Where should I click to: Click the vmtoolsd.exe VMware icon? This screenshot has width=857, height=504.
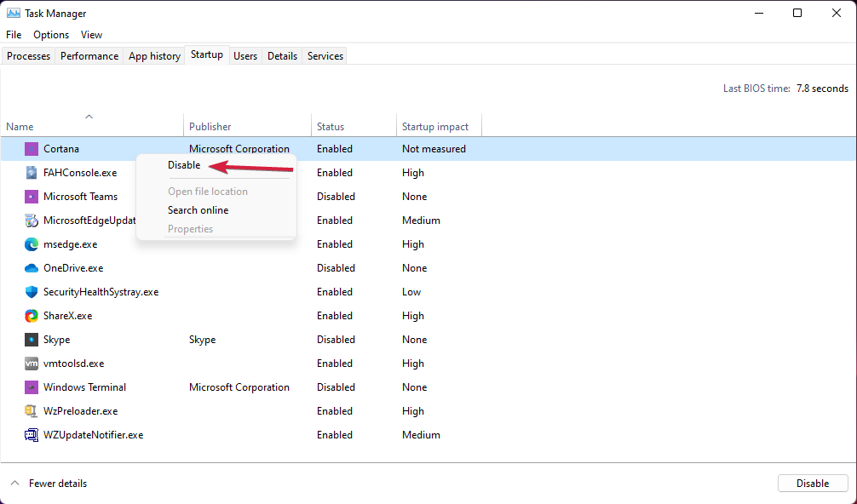tap(32, 364)
